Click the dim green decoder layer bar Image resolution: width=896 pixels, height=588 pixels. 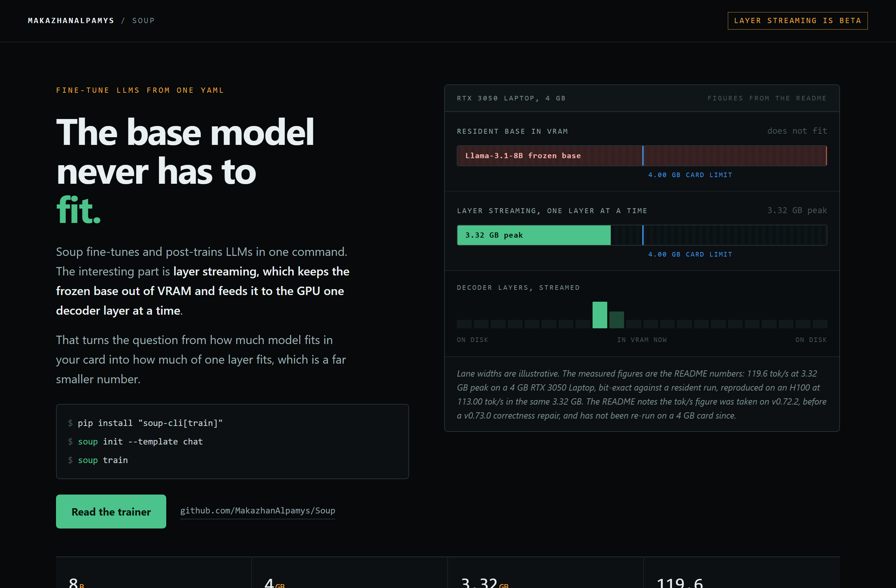[x=616, y=320]
